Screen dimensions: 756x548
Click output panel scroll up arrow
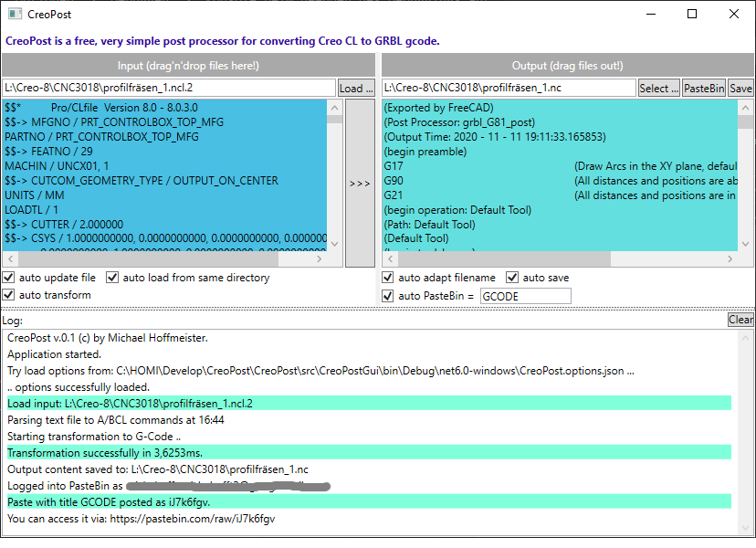click(x=745, y=108)
